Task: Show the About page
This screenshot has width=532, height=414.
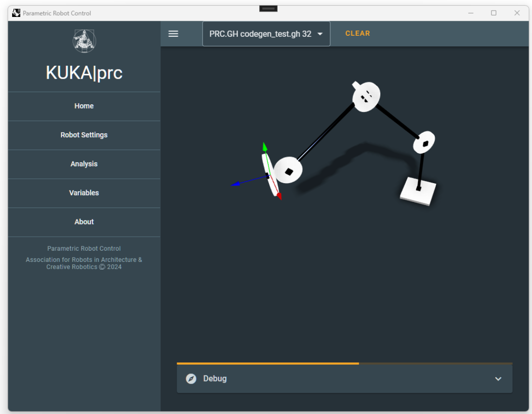Action: coord(84,222)
